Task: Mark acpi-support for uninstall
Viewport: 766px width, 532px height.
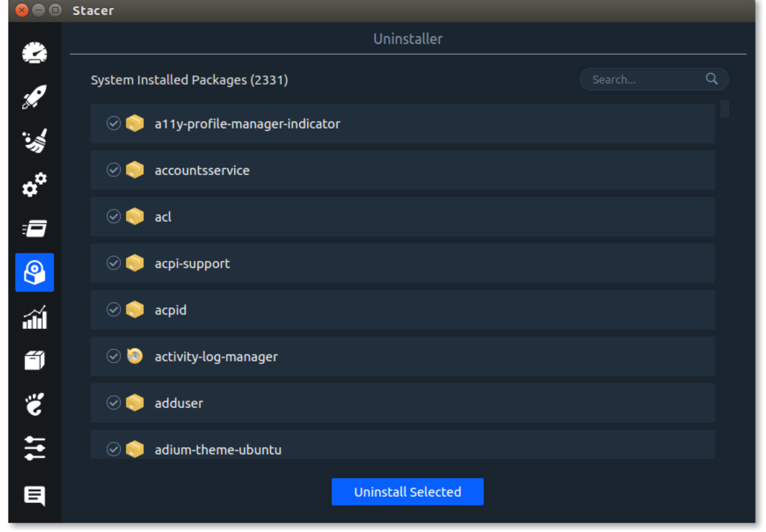Action: [114, 263]
